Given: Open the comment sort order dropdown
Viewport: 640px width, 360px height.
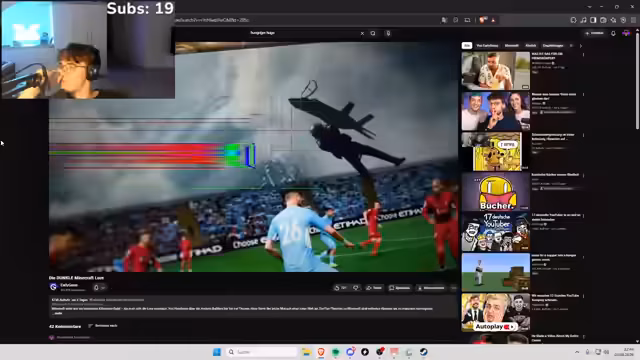Looking at the screenshot, I should (x=103, y=326).
